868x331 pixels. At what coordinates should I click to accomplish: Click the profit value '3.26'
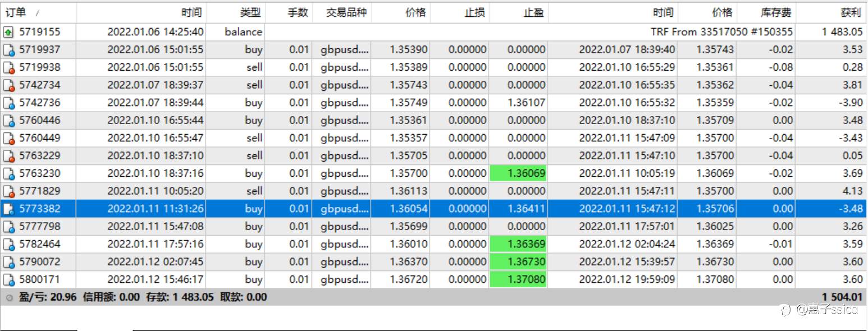pos(853,227)
